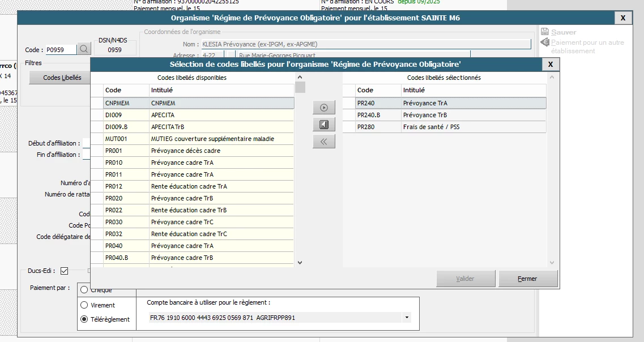The height and width of the screenshot is (342, 644).
Task: Select PR040 Prévoyance cadre TrA row
Action: (x=193, y=246)
